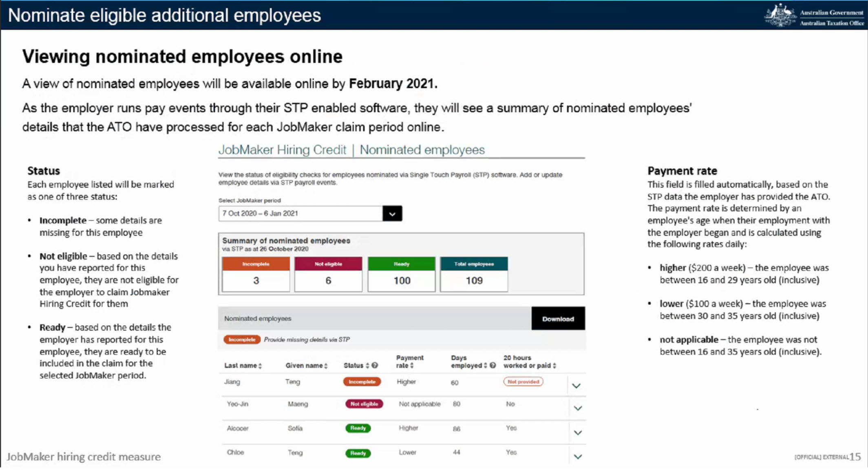Image resolution: width=868 pixels, height=470 pixels.
Task: Click the Incomplete badge in Jiang's row
Action: pyautogui.click(x=362, y=382)
